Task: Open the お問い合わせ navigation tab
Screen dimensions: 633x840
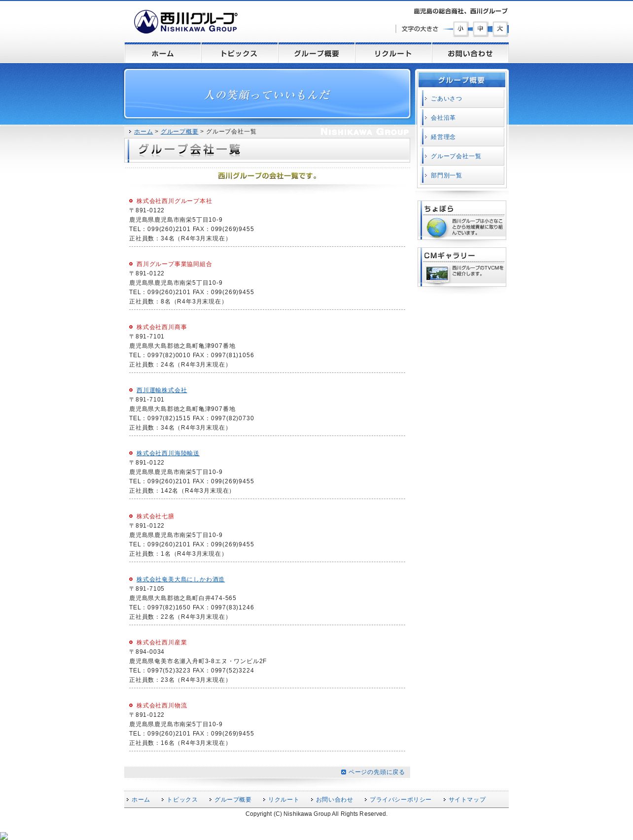Action: coord(470,53)
